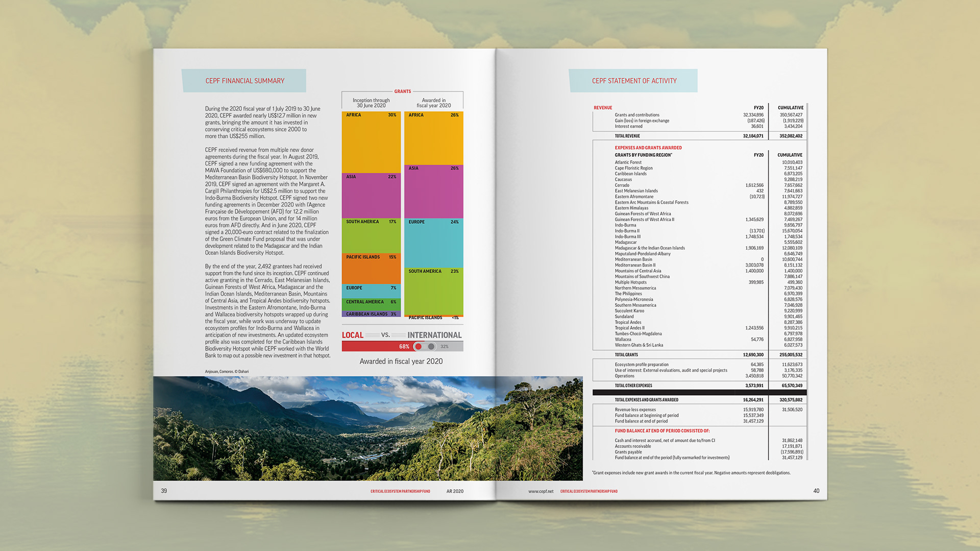Select the SOUTH AMERICA 23% segment on right
Image resolution: width=980 pixels, height=551 pixels.
pos(434,291)
